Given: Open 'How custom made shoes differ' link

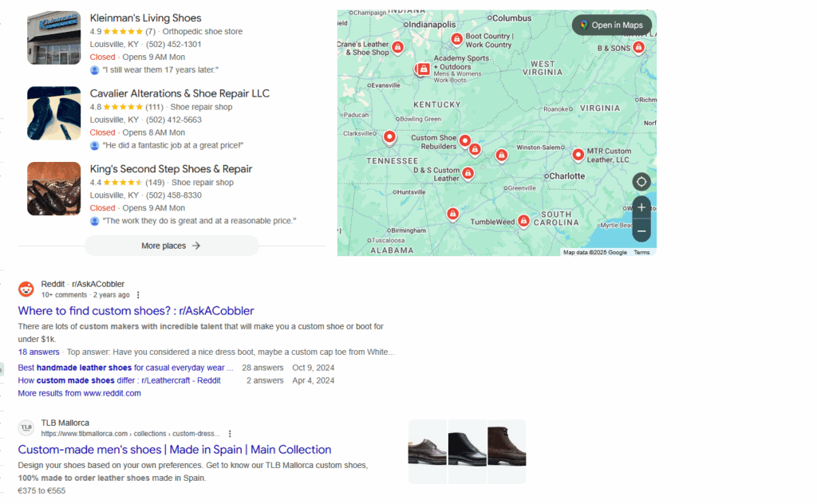Looking at the screenshot, I should [x=120, y=380].
